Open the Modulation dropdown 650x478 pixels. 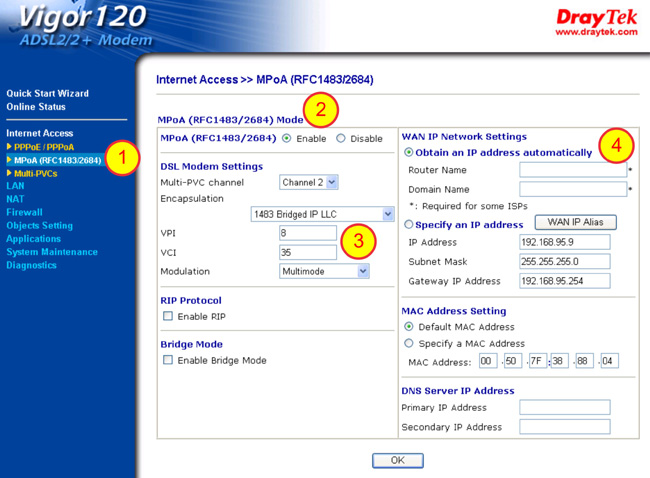click(x=324, y=271)
